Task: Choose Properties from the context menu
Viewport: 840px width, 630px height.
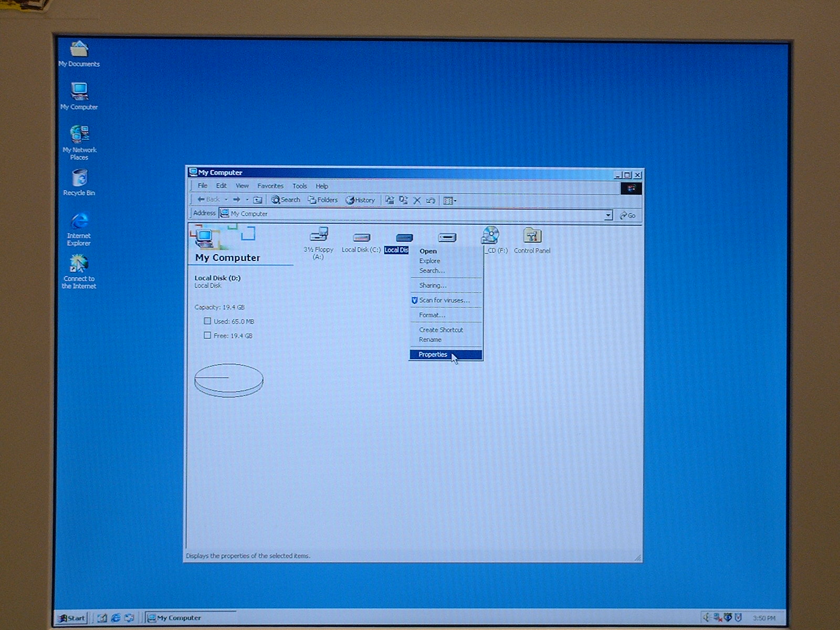Action: tap(433, 354)
